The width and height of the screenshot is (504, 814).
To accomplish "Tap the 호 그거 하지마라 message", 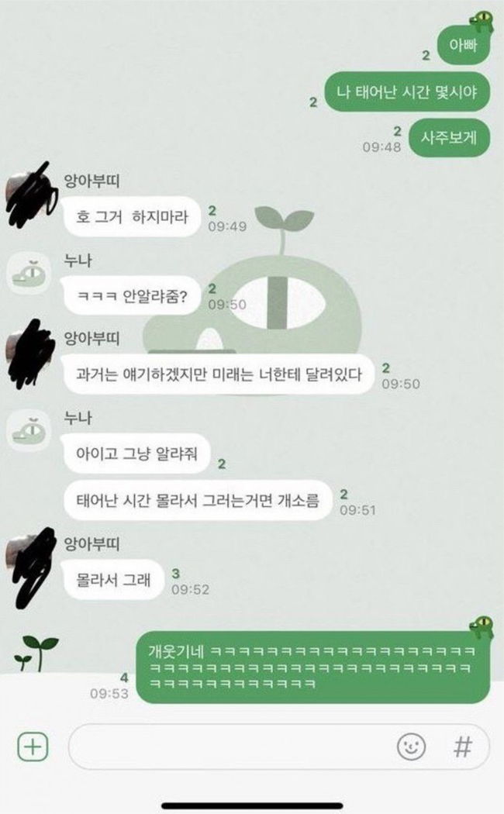I will (x=133, y=216).
